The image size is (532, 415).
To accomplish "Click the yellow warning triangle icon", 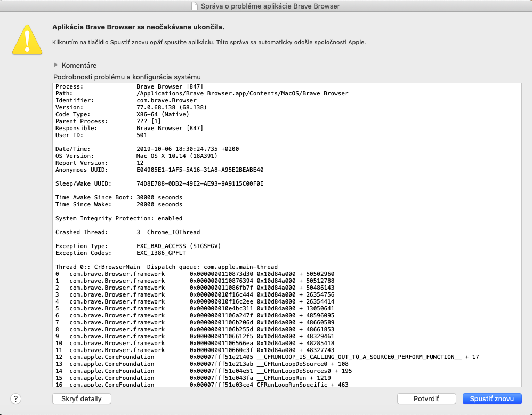I will click(27, 39).
